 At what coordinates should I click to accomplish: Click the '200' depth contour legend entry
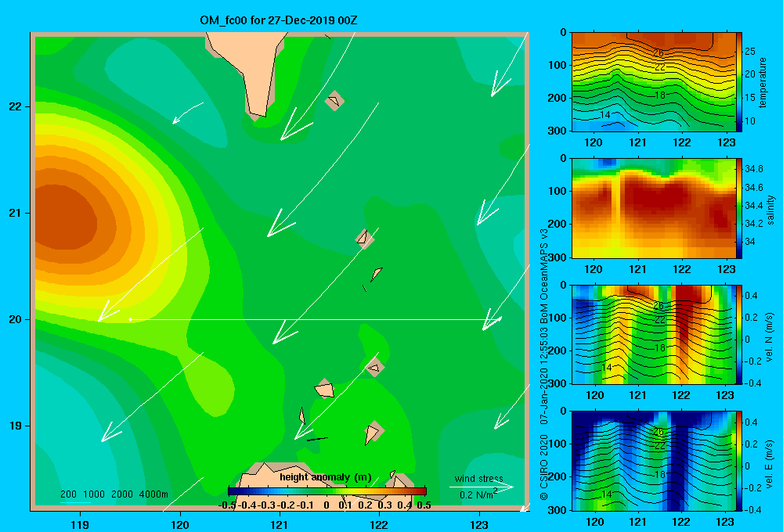tap(68, 494)
